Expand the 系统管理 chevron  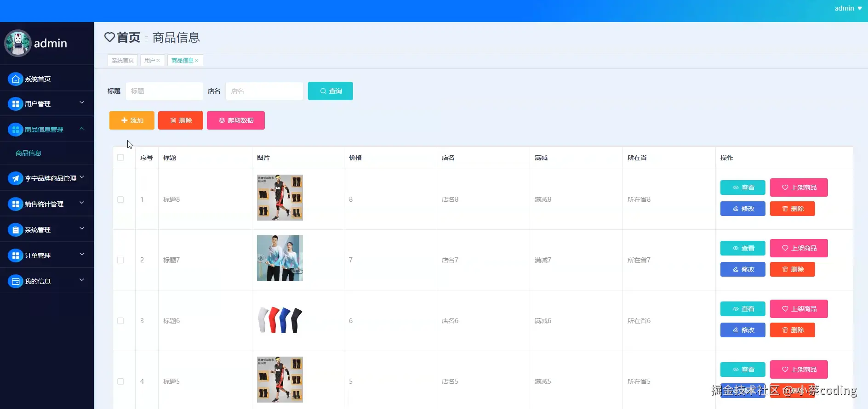tap(82, 228)
